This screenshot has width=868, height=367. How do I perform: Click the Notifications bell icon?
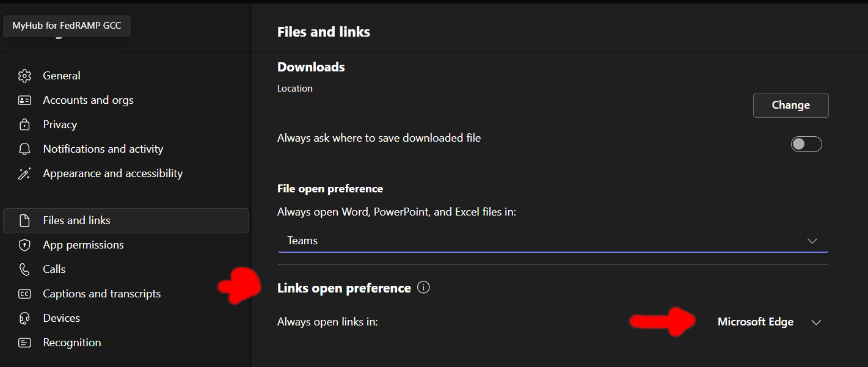[24, 149]
